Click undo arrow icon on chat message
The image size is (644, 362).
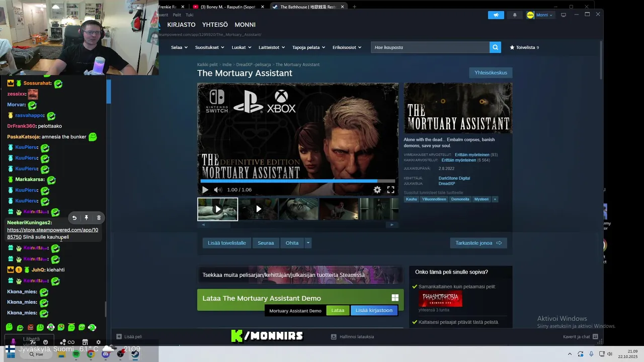coord(74,218)
